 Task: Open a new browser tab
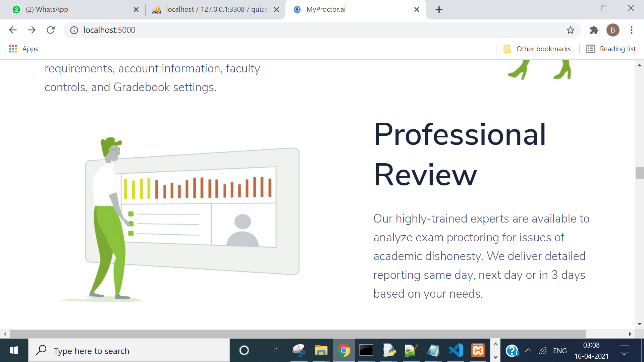pyautogui.click(x=439, y=10)
